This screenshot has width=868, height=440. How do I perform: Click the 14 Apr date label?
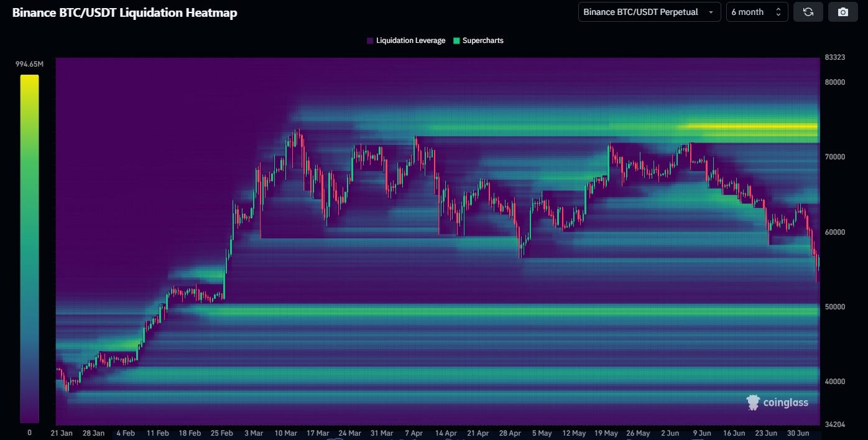[446, 433]
